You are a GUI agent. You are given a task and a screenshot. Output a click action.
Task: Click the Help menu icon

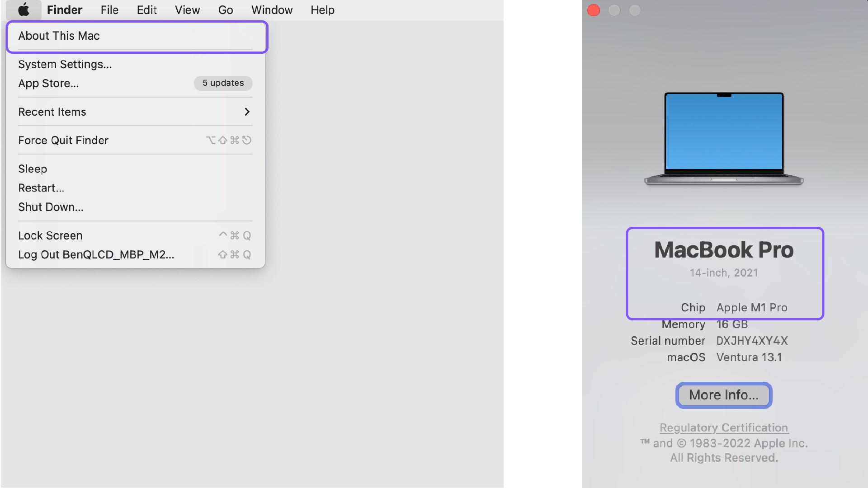pyautogui.click(x=322, y=9)
